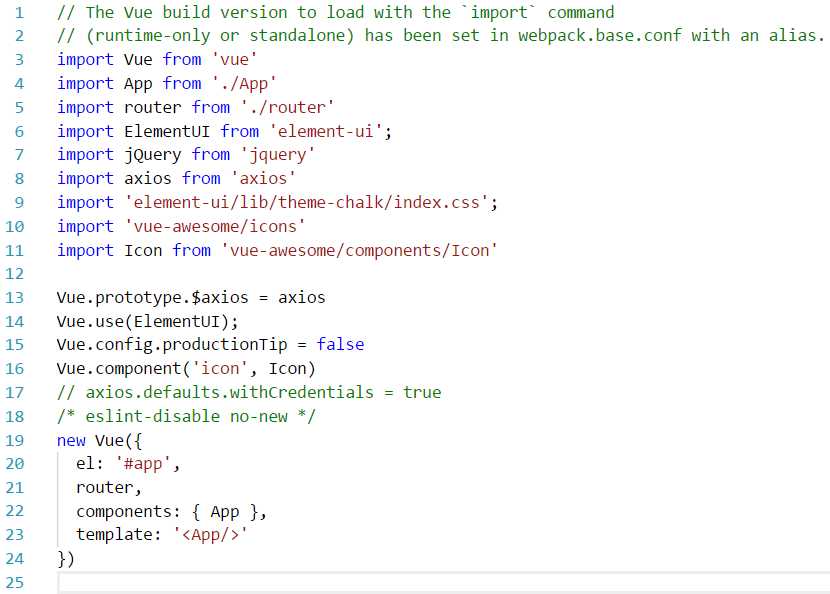
Task: Click the string 'axios' on line 8
Action: pyautogui.click(x=263, y=178)
